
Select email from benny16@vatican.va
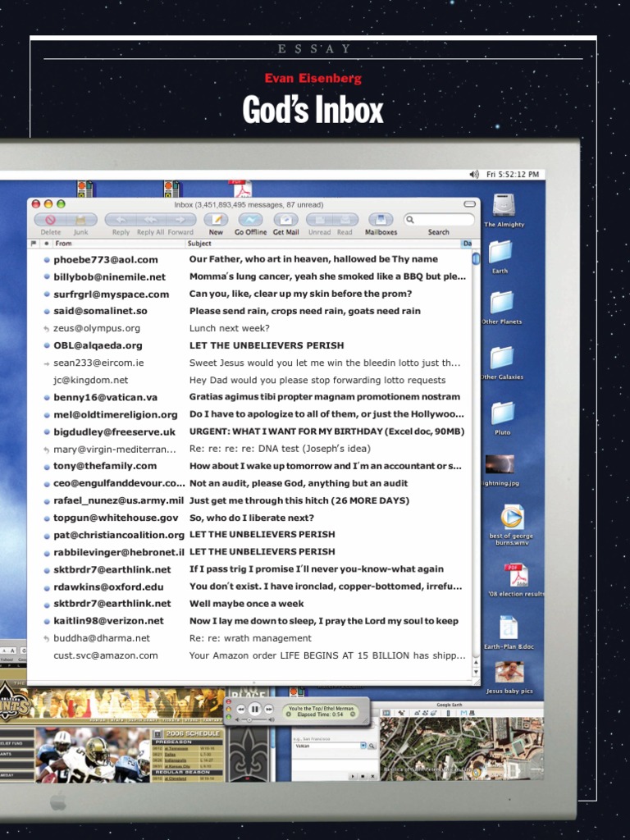[251, 397]
